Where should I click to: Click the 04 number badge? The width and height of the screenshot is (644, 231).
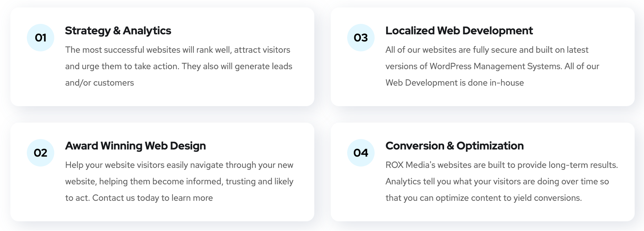click(x=361, y=153)
